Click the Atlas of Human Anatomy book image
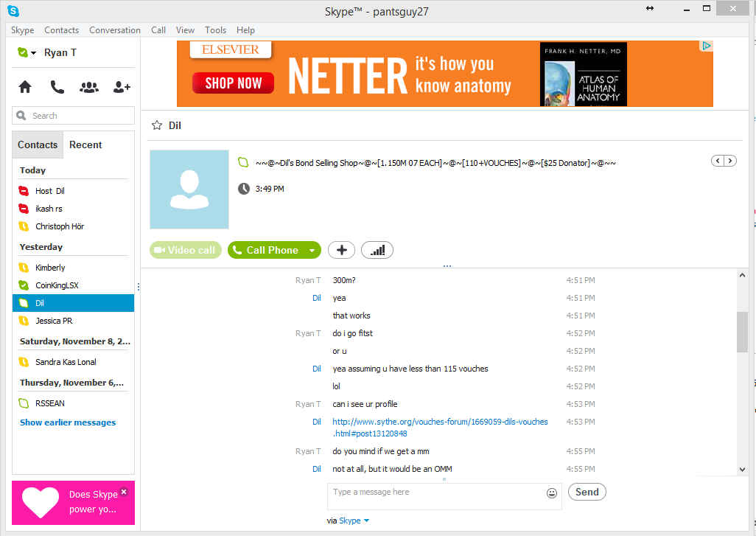 pos(584,74)
